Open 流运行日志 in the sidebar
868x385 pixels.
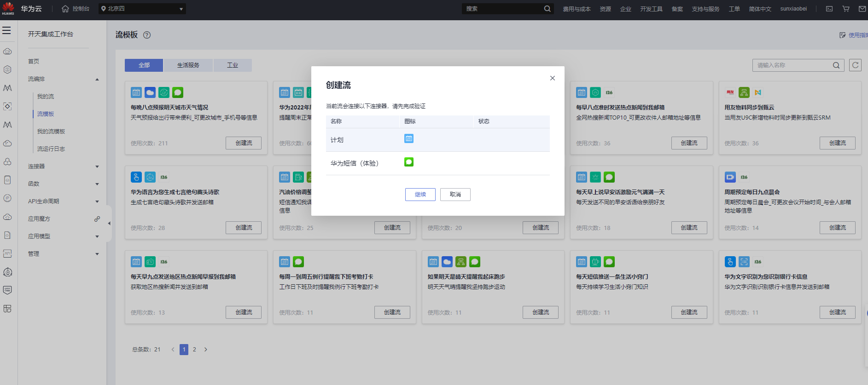point(51,149)
